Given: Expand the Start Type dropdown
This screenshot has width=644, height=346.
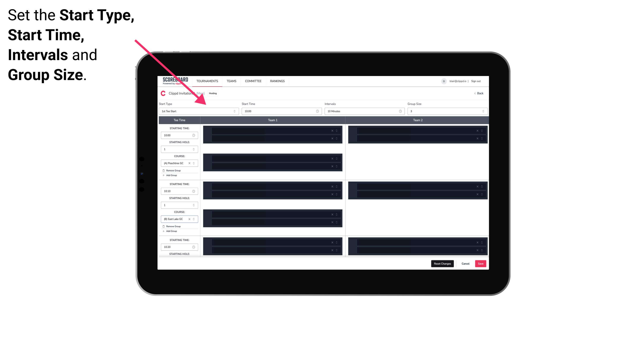Looking at the screenshot, I should (234, 111).
